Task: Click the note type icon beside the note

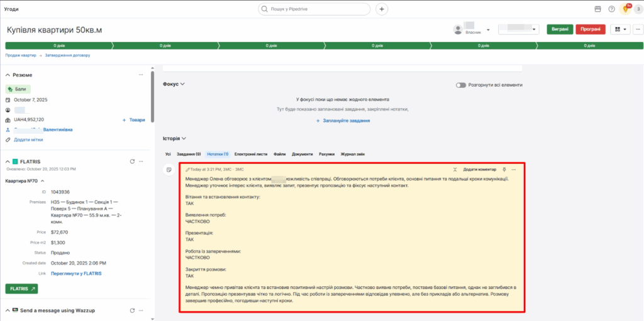Action: point(169,170)
